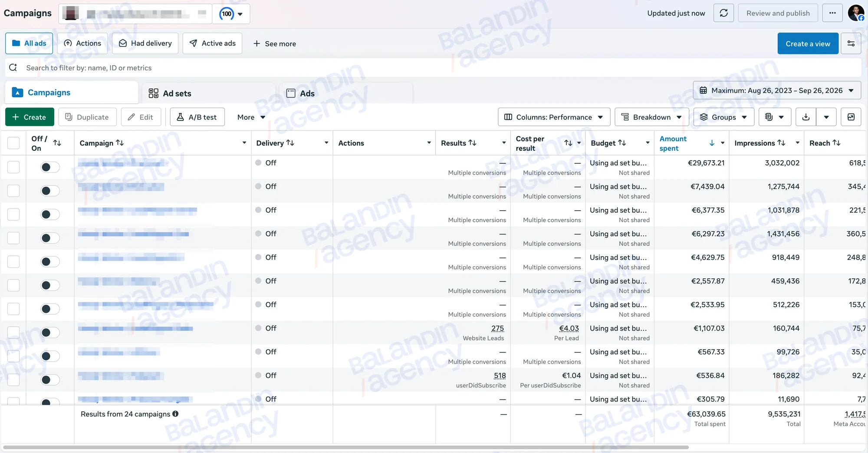Click the search filter icon

pos(13,68)
